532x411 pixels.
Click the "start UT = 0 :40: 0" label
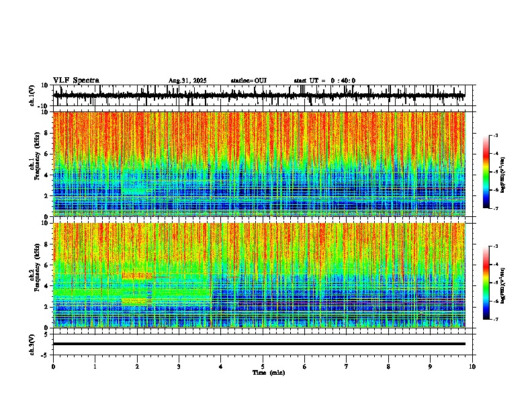324,81
